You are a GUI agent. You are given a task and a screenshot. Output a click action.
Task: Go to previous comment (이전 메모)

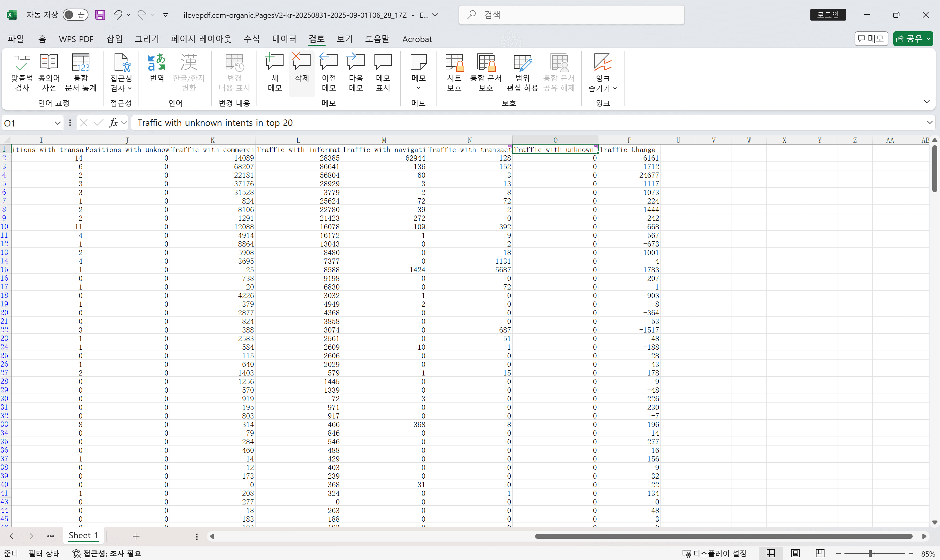(329, 72)
